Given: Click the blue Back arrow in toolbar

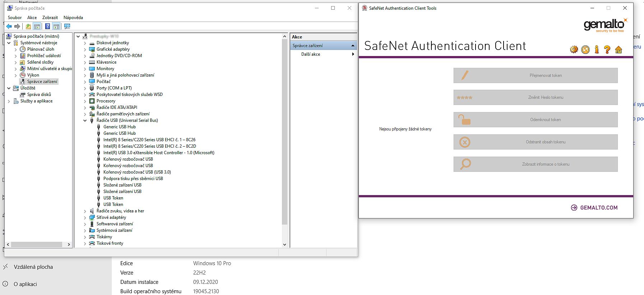Looking at the screenshot, I should (9, 26).
